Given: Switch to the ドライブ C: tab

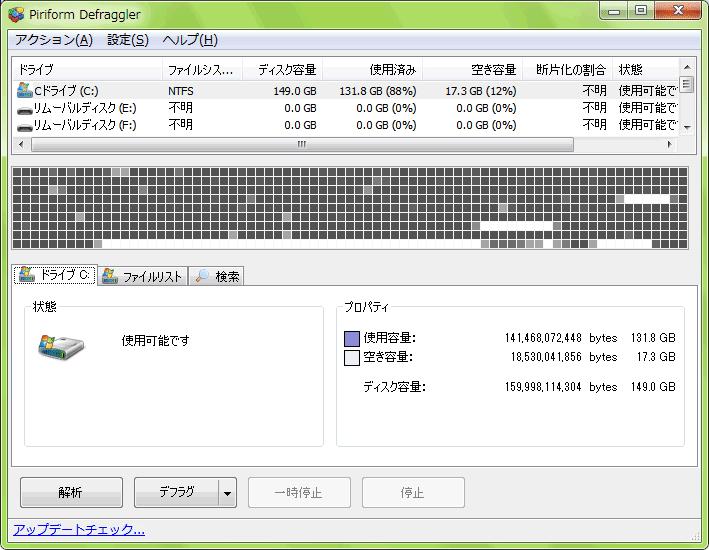Looking at the screenshot, I should tap(55, 275).
